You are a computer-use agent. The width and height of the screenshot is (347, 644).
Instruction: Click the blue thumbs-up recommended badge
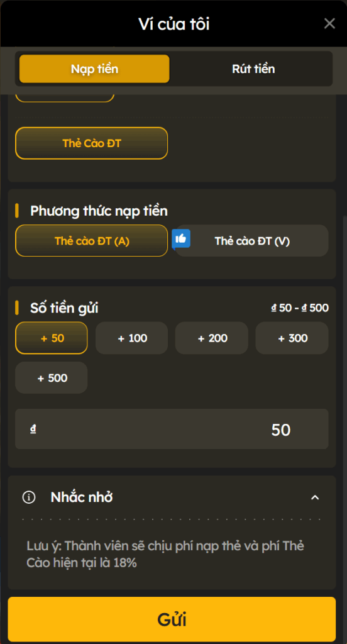click(x=181, y=239)
